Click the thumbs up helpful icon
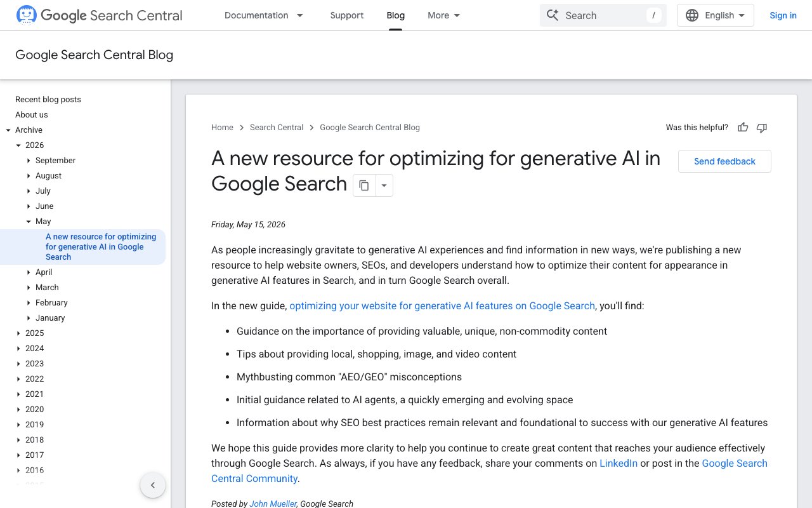This screenshot has height=508, width=812. (743, 128)
